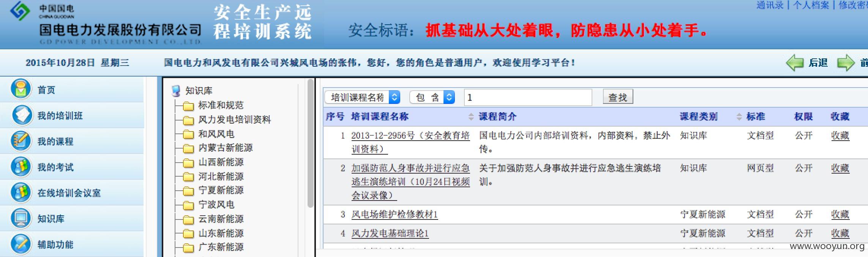Open the 包含 condition dropdown
This screenshot has width=868, height=257.
pos(432,97)
